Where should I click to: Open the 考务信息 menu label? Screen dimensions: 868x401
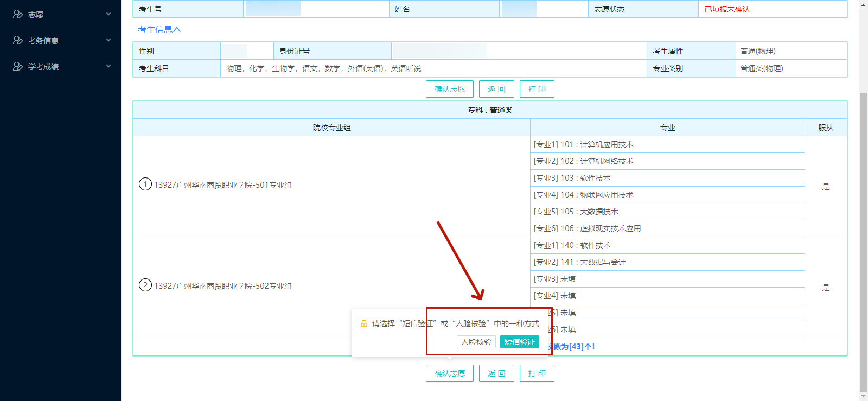(x=43, y=41)
